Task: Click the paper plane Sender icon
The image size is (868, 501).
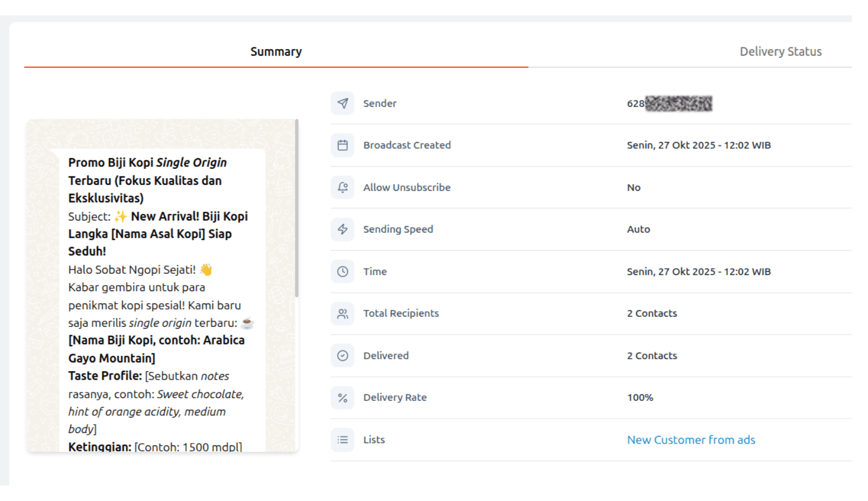Action: click(x=343, y=104)
